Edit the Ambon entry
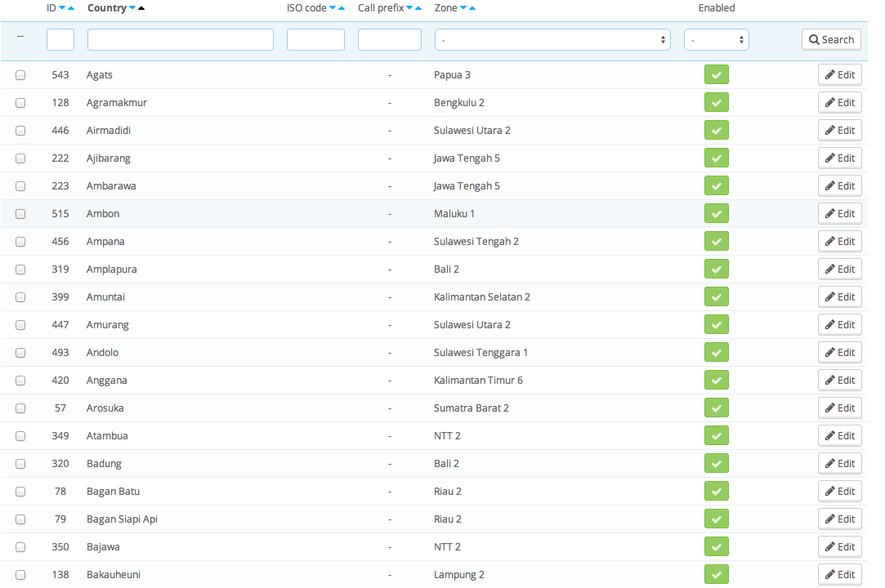 coord(840,213)
